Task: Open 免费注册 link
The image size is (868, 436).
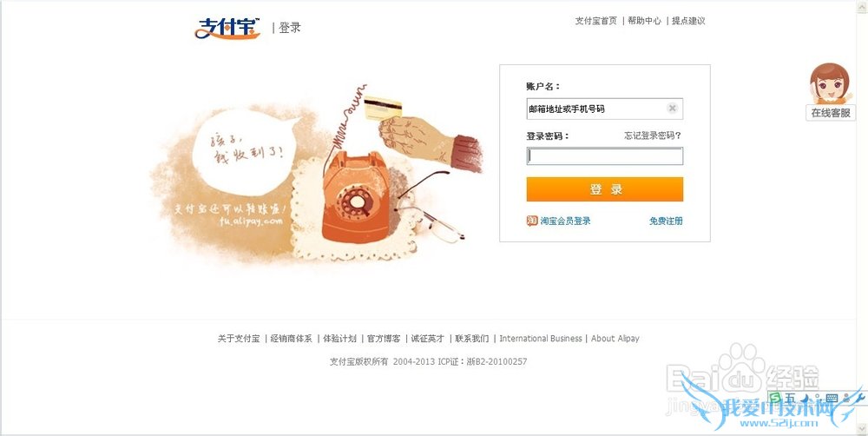Action: coord(666,221)
